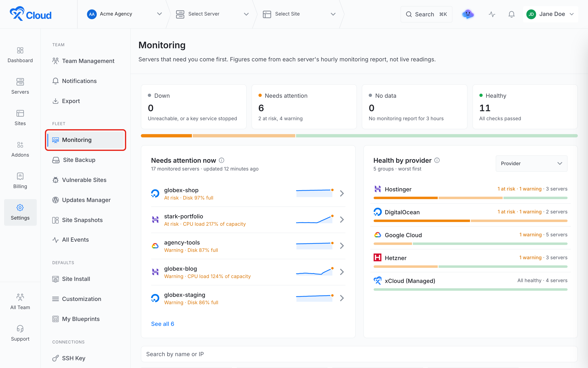Focus the Search by name or IP field
Screen dimensions: 588x368
(359, 354)
